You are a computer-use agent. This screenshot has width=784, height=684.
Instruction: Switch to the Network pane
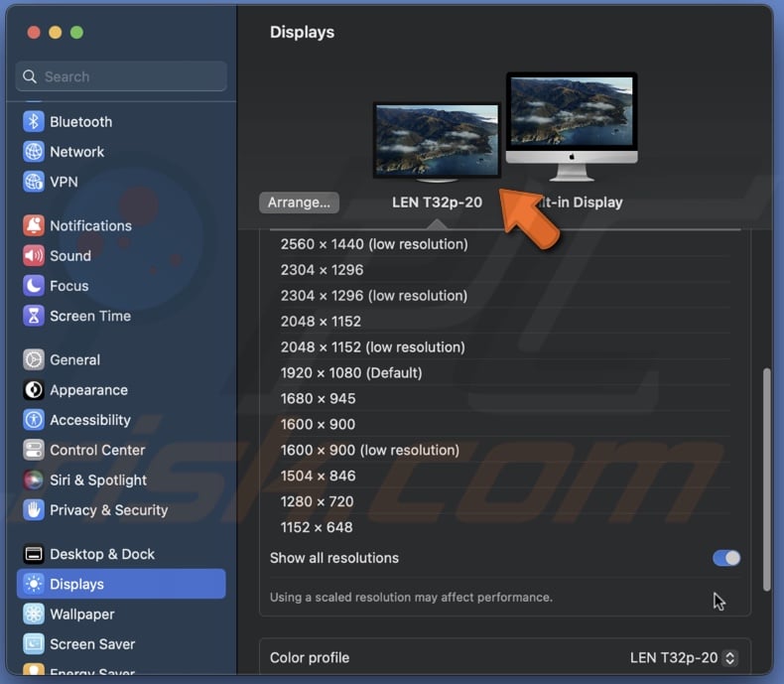[x=121, y=152]
